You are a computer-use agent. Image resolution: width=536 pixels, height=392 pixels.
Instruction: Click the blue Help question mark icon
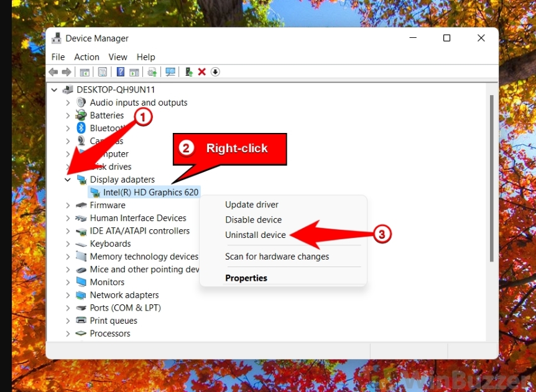pos(121,72)
